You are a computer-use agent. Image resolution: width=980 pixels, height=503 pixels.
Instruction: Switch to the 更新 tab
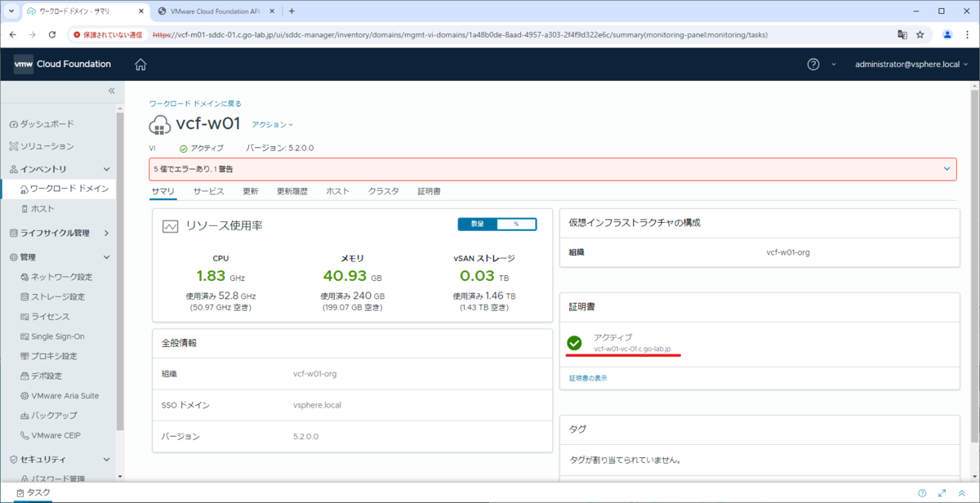tap(251, 191)
